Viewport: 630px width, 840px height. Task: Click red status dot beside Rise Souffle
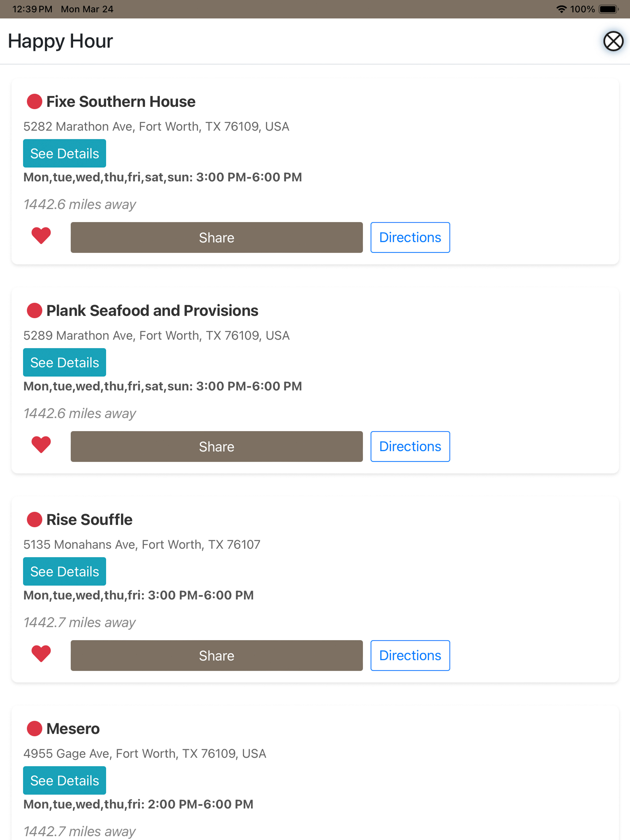34,520
